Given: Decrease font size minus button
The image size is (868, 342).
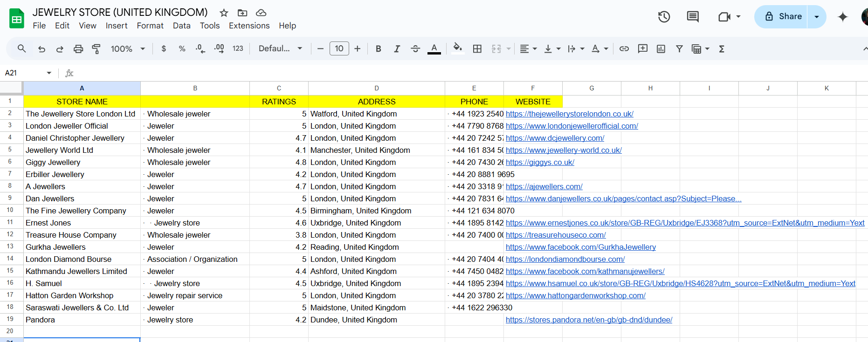Looking at the screenshot, I should (x=320, y=48).
